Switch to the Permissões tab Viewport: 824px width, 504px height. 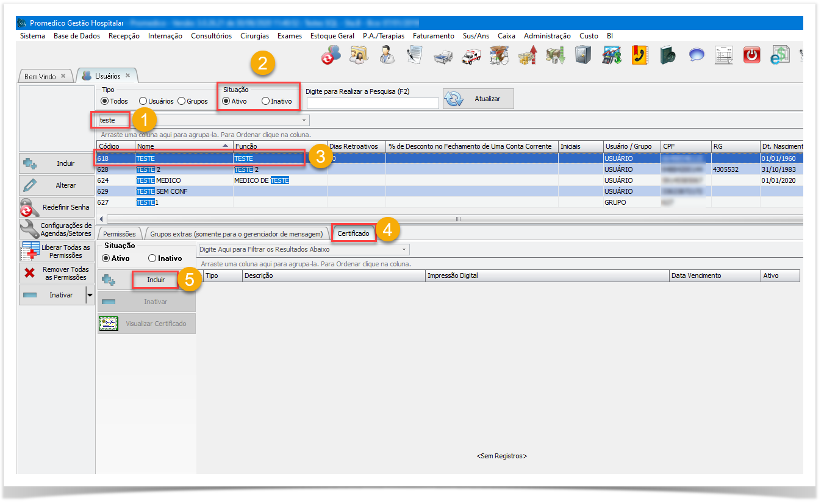[119, 233]
